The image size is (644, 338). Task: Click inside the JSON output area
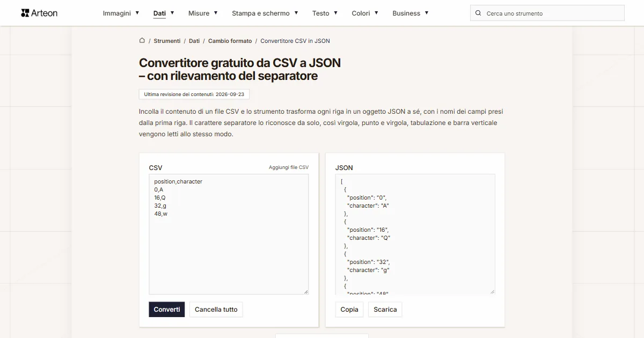(415, 234)
